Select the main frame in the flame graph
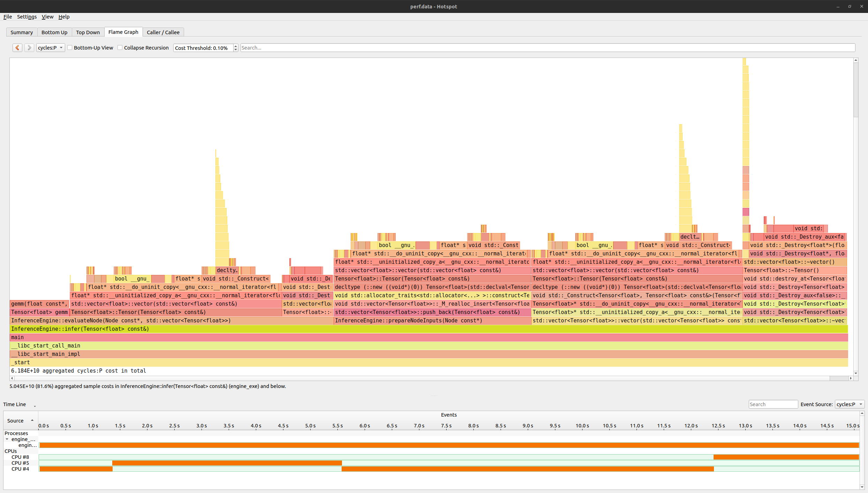 tap(429, 337)
